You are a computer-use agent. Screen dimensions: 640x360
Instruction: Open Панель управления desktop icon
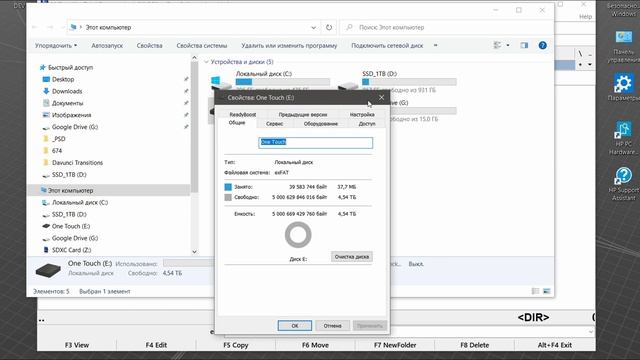(x=623, y=47)
